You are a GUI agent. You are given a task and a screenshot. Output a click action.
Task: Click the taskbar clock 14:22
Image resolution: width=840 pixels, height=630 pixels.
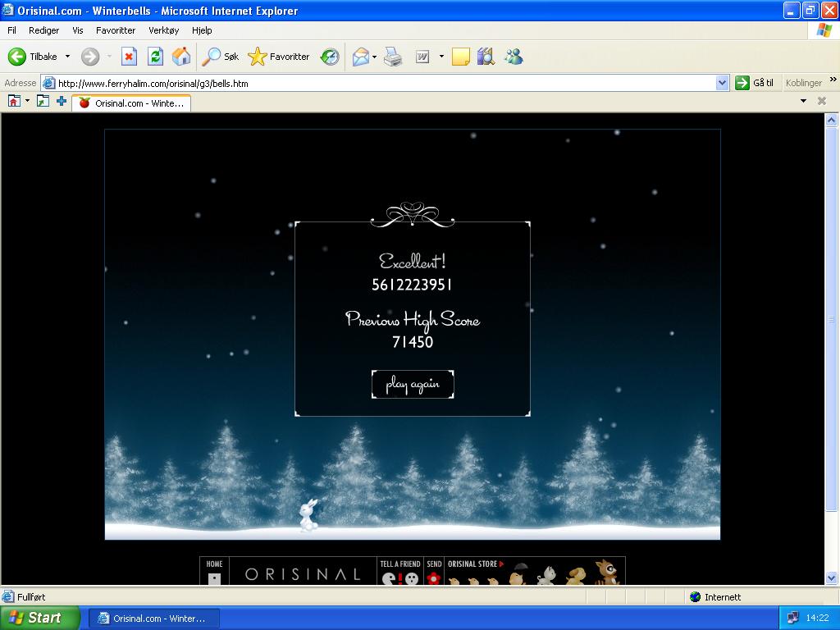pos(817,618)
